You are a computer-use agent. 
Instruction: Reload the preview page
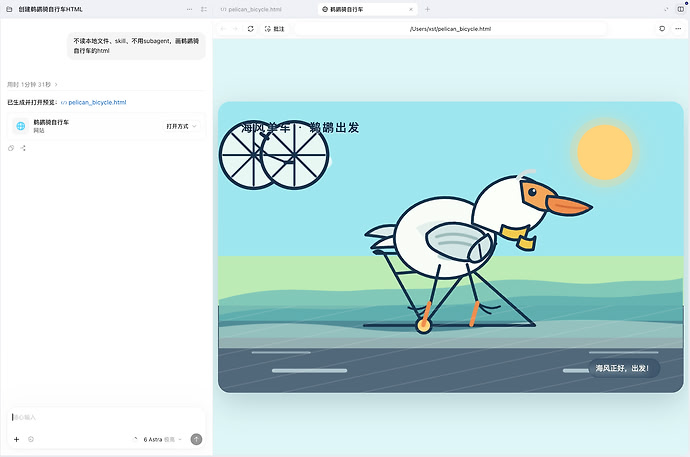250,29
